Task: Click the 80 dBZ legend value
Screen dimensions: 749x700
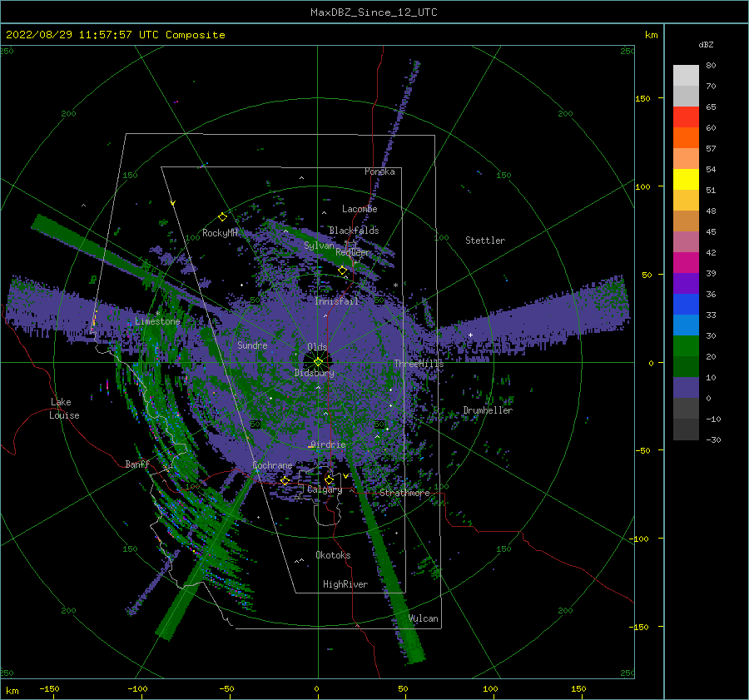Action: tap(711, 66)
